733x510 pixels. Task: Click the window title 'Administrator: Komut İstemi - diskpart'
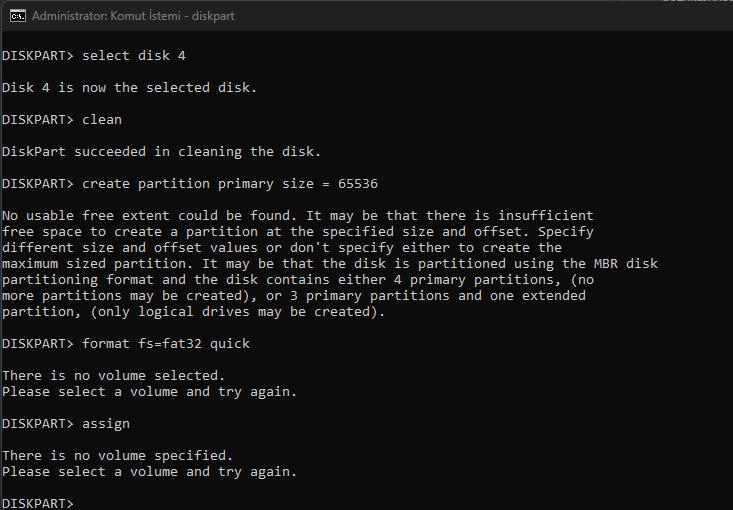[134, 16]
